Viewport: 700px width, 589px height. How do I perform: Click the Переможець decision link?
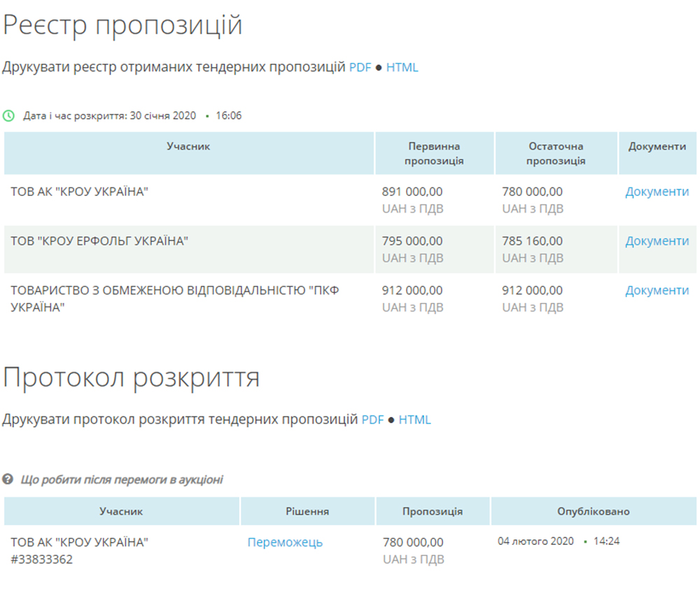[x=285, y=543]
